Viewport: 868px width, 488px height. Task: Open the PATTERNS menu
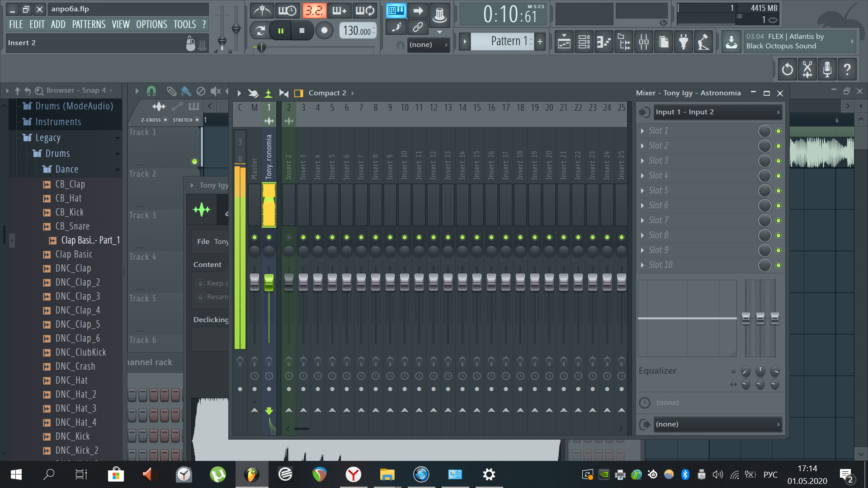coord(89,24)
